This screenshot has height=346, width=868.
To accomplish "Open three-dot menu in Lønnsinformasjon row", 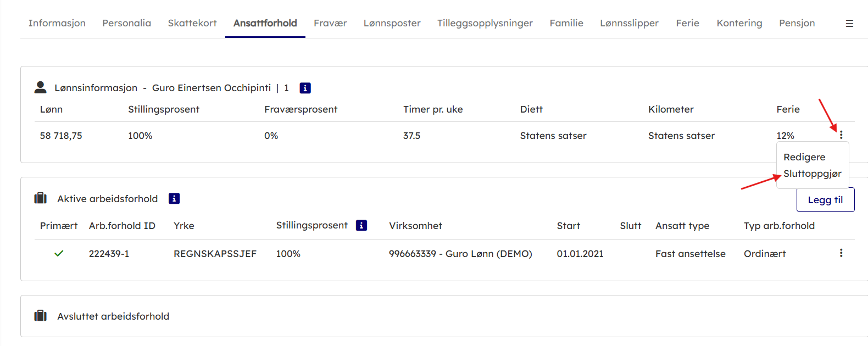I will (x=841, y=135).
